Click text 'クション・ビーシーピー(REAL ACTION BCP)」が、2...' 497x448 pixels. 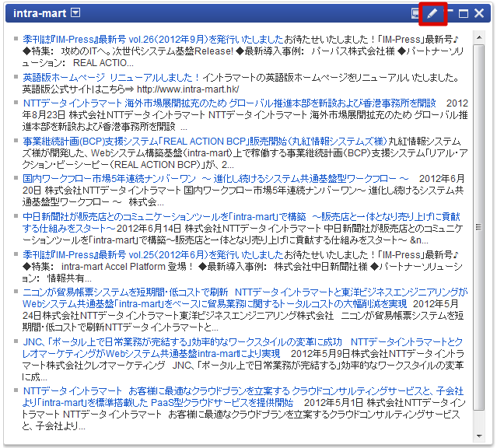click(x=128, y=165)
